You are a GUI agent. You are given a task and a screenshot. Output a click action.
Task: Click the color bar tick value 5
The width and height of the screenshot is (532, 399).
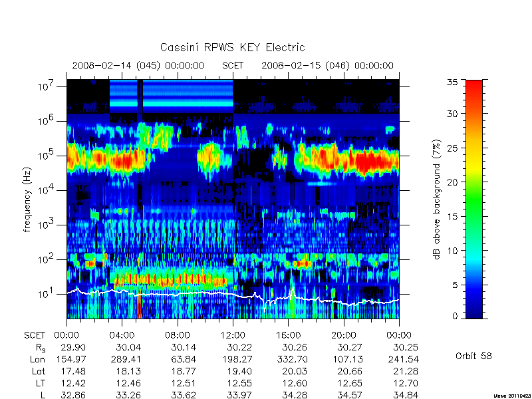tap(455, 285)
